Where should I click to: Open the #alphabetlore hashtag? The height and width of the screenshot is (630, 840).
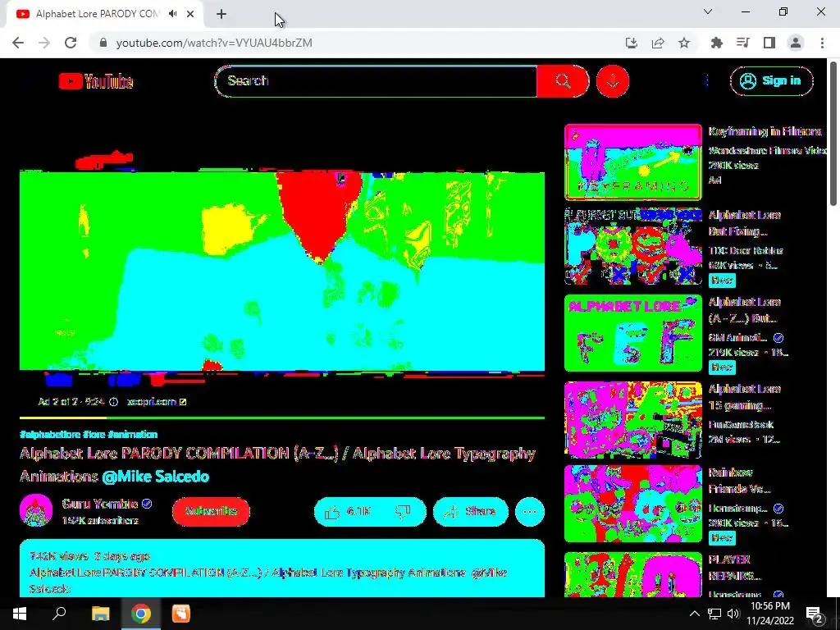50,435
